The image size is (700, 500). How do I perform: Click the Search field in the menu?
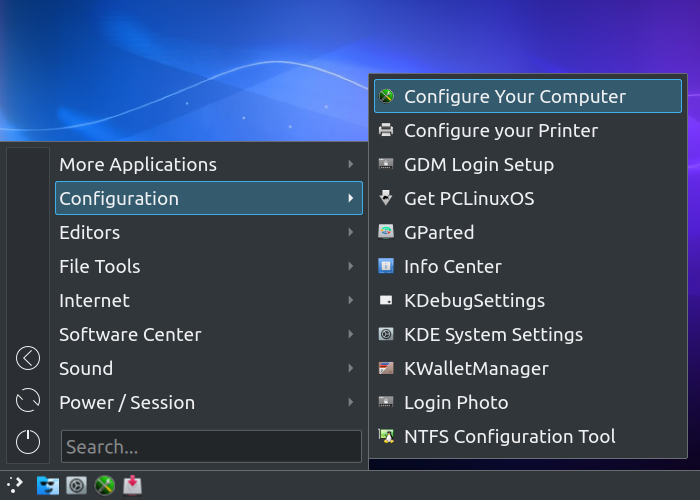click(x=211, y=446)
